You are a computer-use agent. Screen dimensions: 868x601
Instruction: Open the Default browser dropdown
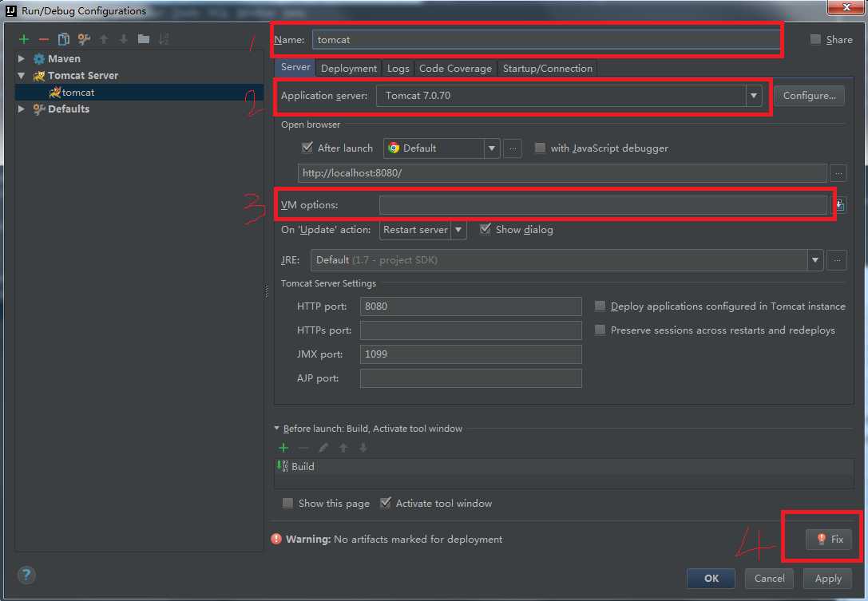(492, 148)
